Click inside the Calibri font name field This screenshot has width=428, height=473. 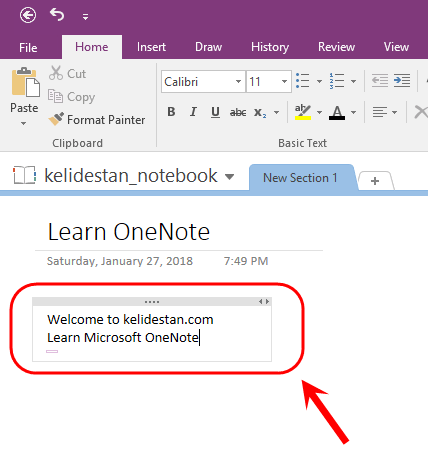[198, 81]
